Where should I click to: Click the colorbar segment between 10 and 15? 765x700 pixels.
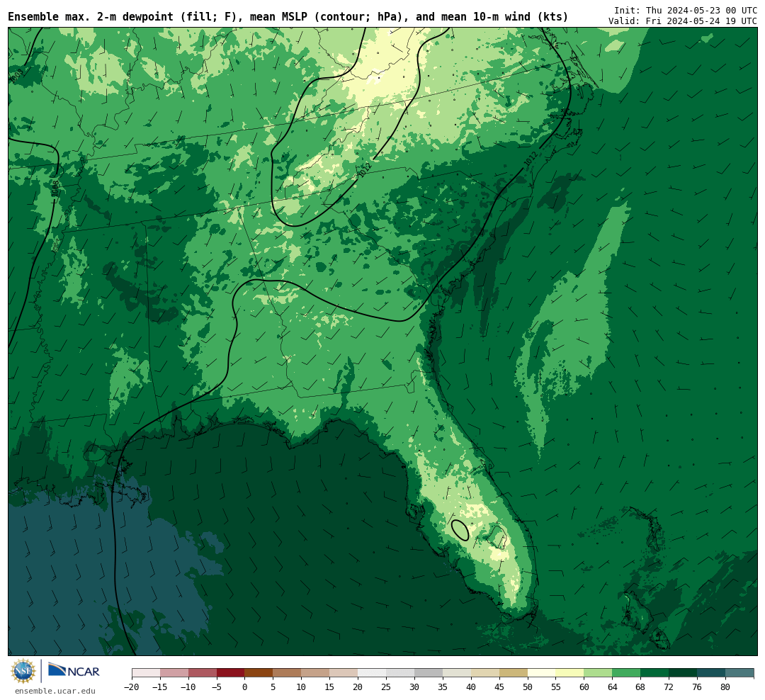316,673
